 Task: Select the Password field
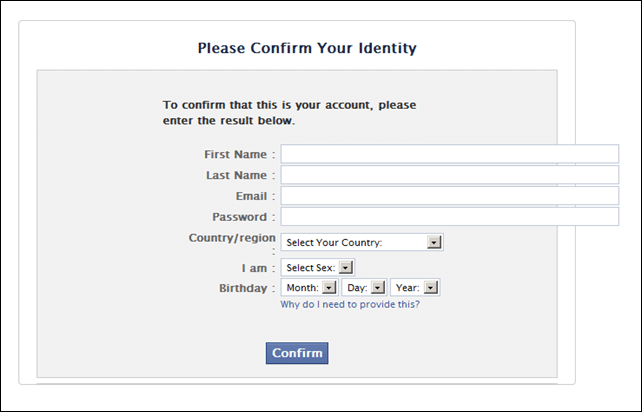(450, 217)
